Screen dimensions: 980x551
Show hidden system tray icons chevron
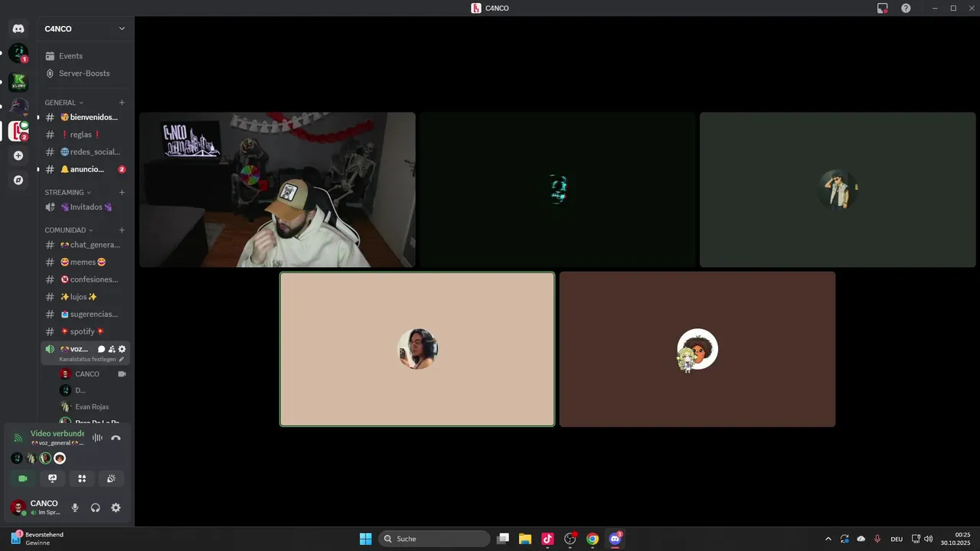pyautogui.click(x=828, y=539)
